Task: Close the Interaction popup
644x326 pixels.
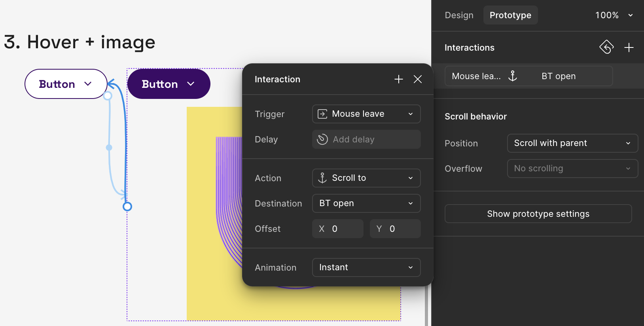Action: click(x=417, y=79)
